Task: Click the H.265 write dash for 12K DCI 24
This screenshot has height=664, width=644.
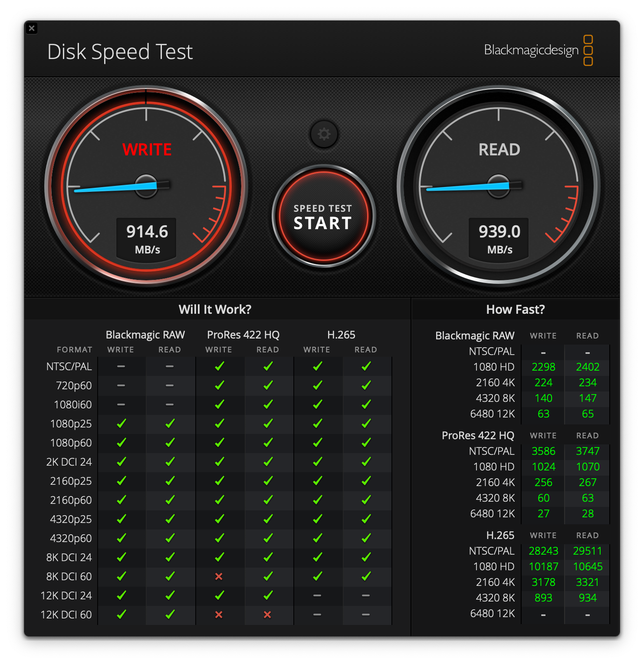Action: 317,595
